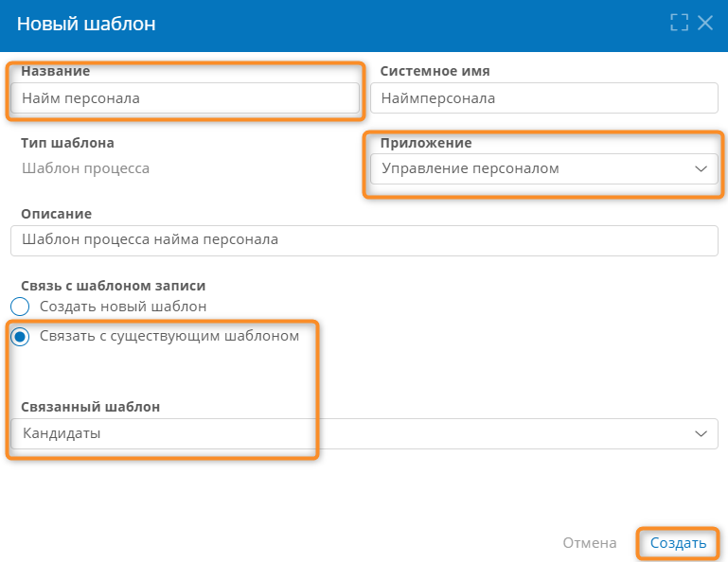This screenshot has height=562, width=728.
Task: Click the Связь с шаблоном записи label
Action: (x=114, y=286)
